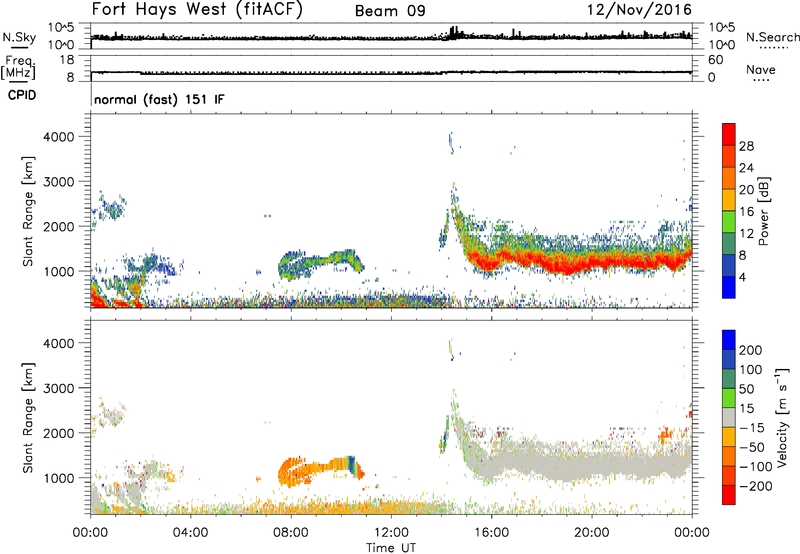Click the '24' label on Power colorbar
The width and height of the screenshot is (800, 554).
pos(746,168)
